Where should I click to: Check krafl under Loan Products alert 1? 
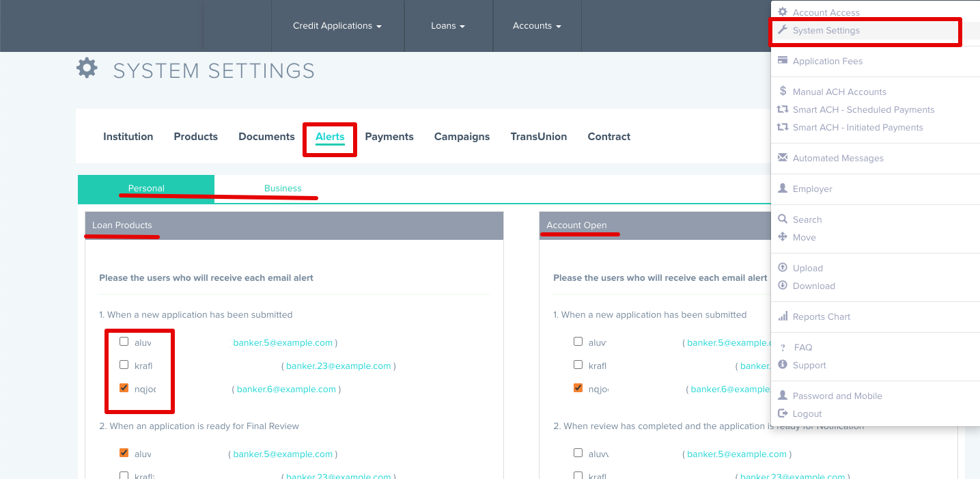[124, 365]
